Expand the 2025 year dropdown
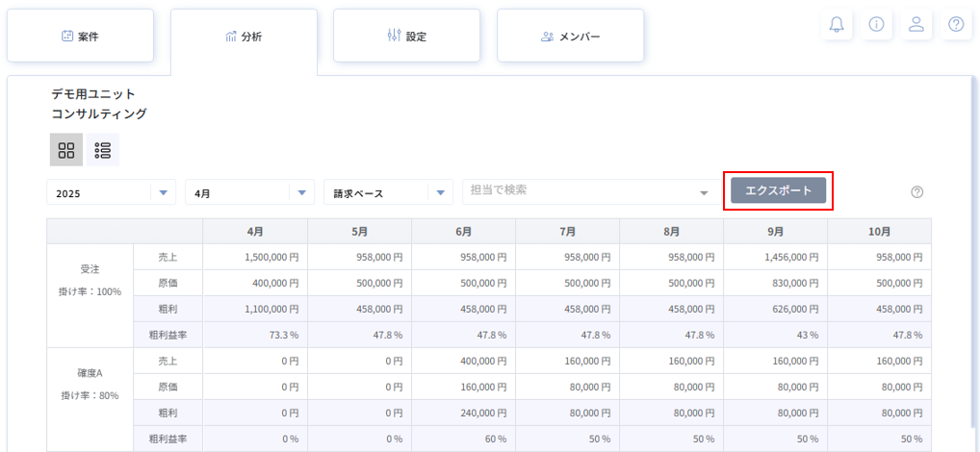 point(112,193)
